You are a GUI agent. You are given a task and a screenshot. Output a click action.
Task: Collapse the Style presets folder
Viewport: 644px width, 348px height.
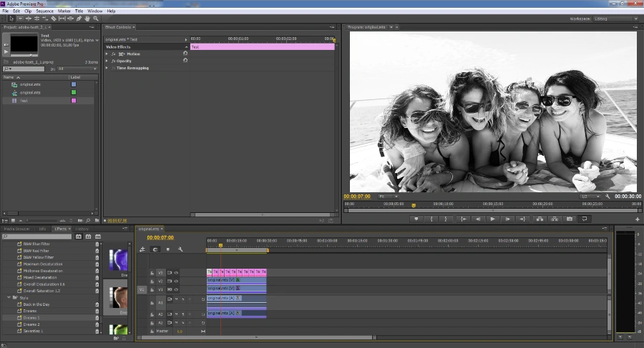(x=9, y=297)
